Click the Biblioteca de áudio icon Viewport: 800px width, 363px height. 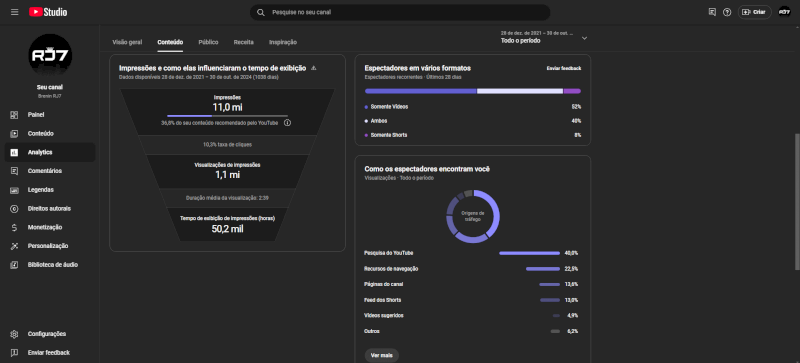click(14, 265)
